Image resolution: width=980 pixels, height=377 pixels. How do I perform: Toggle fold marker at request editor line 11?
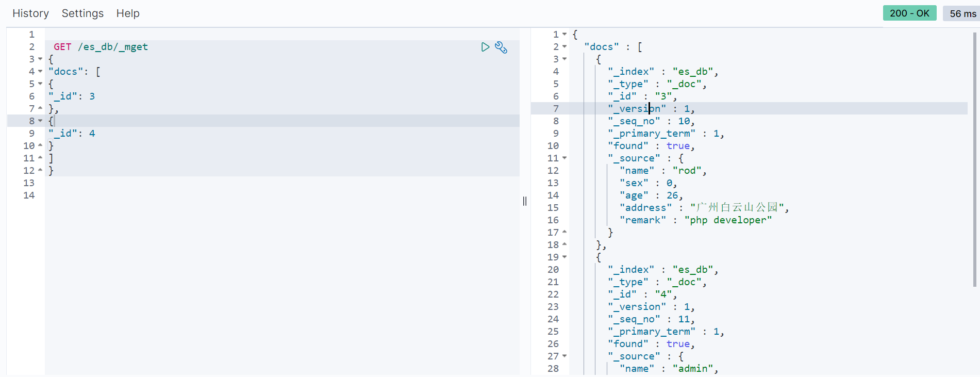[x=40, y=158]
